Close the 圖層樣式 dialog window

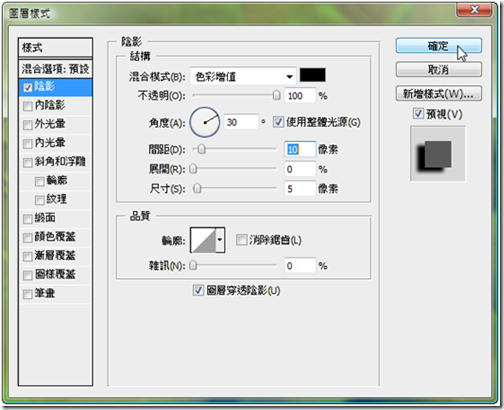point(474,9)
